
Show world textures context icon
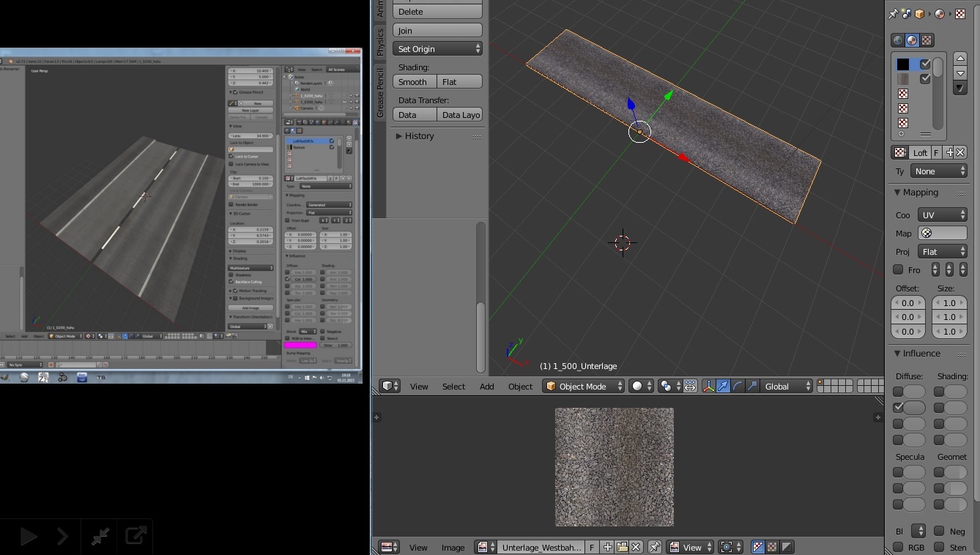897,40
